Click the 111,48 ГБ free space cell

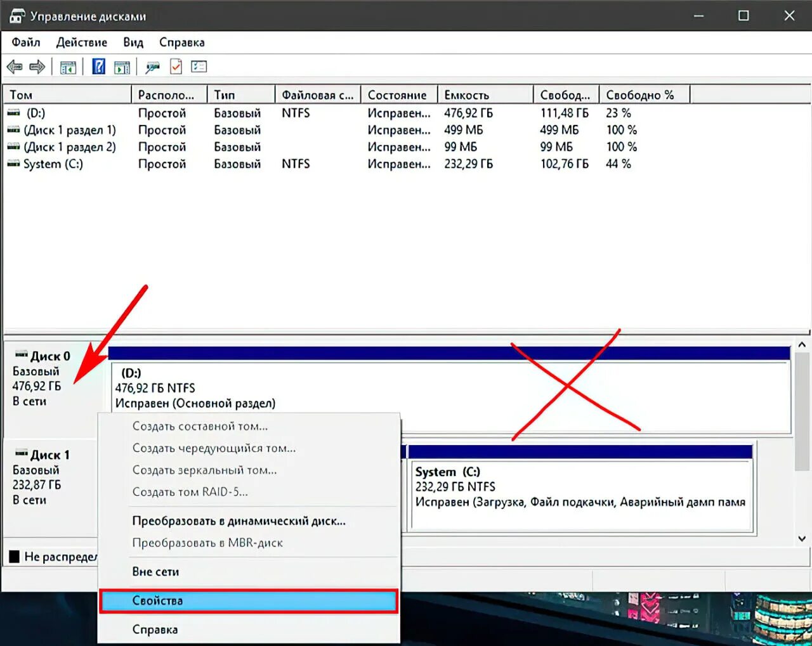[x=565, y=113]
